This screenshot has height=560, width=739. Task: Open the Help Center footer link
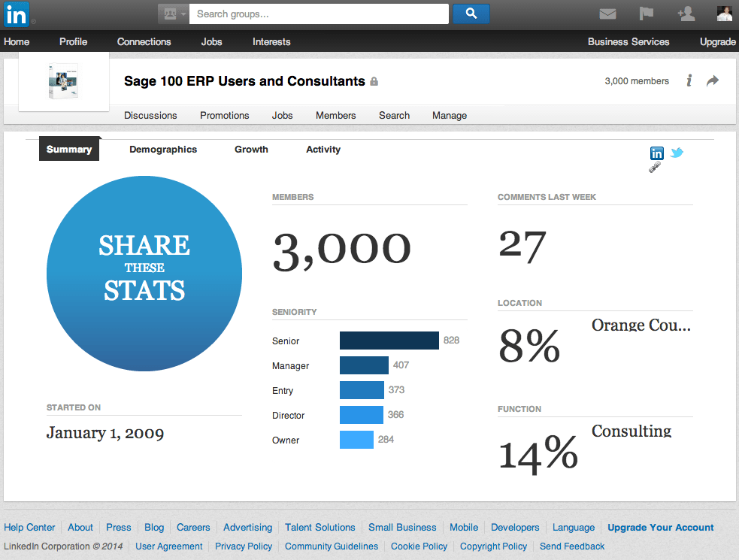tap(29, 528)
